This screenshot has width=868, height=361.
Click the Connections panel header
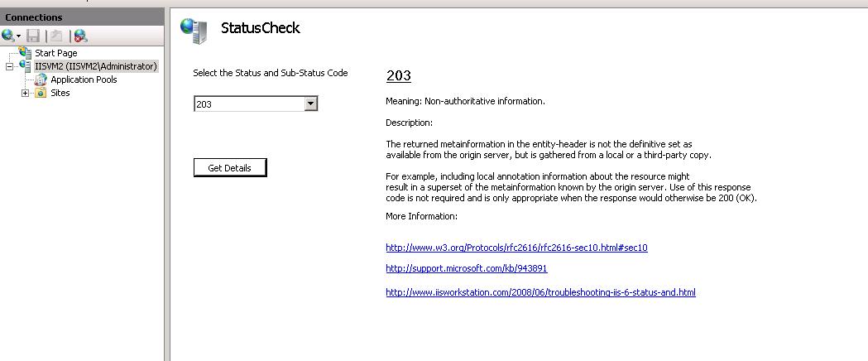[82, 17]
